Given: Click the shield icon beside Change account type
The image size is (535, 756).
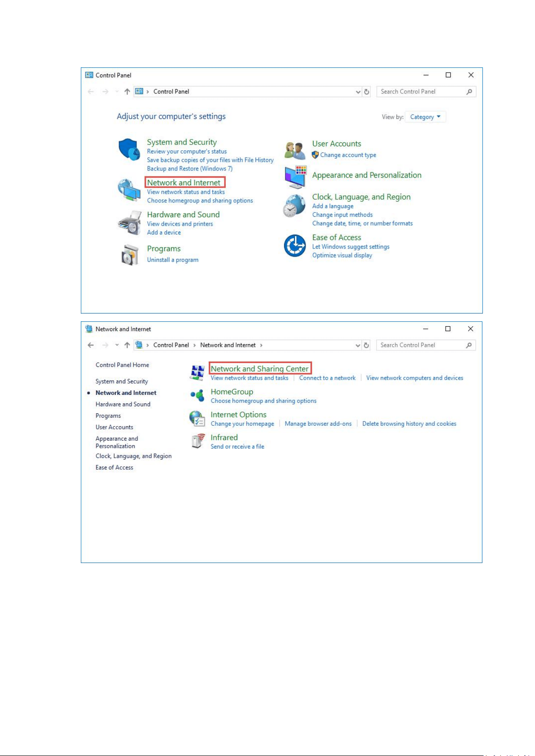Looking at the screenshot, I should (315, 155).
